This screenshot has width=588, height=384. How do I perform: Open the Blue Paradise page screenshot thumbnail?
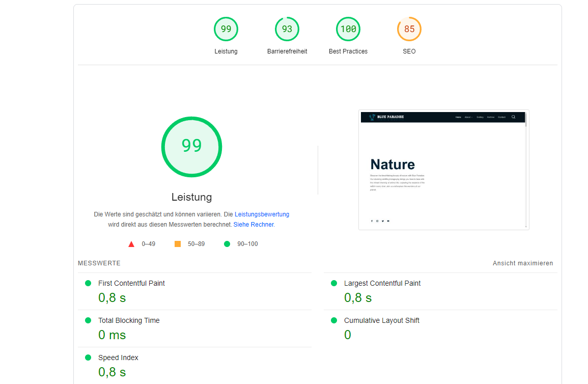tap(443, 170)
